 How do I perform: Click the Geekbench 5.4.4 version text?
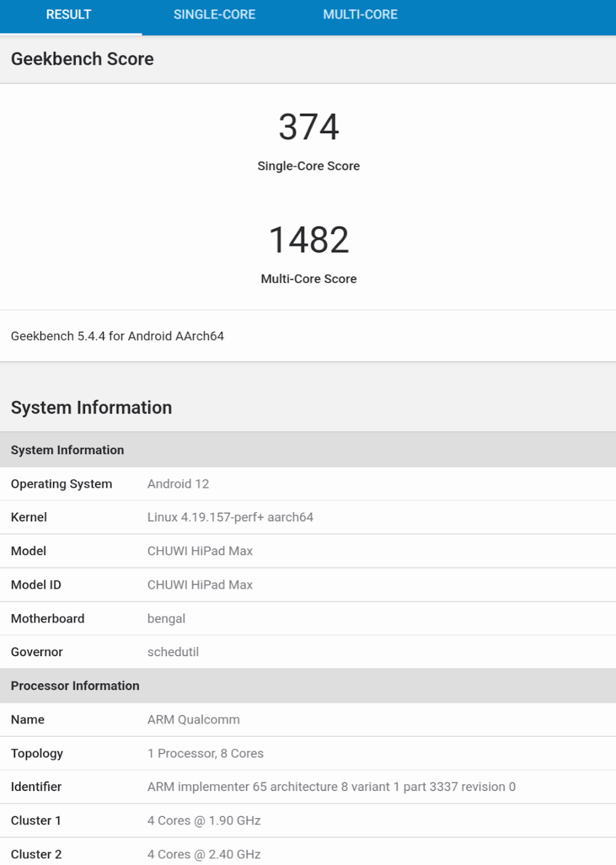click(117, 336)
